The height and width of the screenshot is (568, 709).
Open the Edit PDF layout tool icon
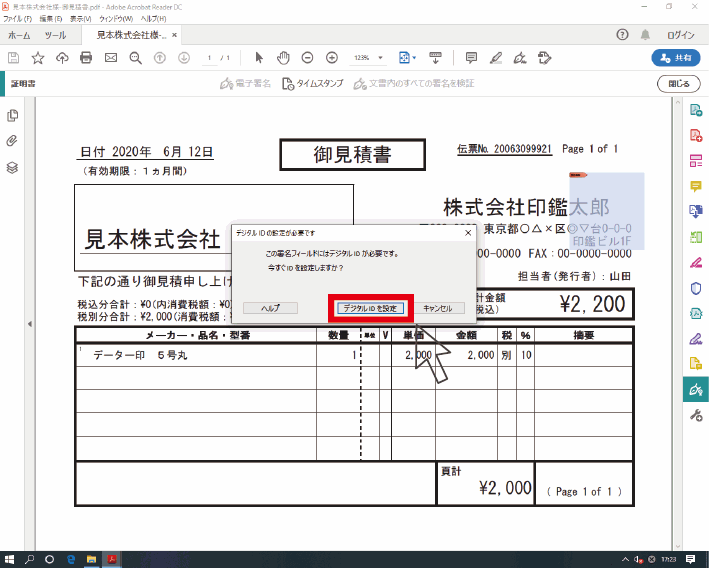(x=695, y=161)
